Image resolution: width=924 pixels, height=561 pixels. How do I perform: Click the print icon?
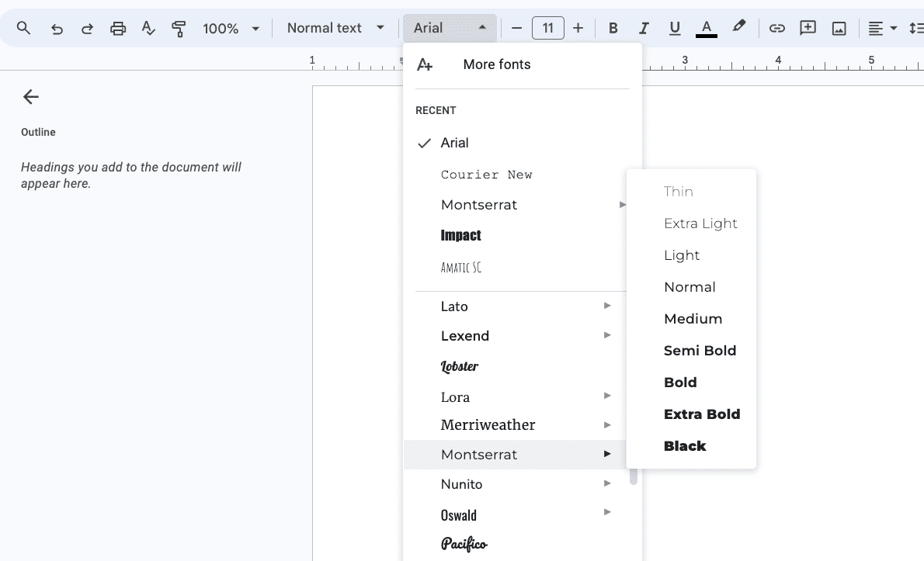(x=118, y=29)
